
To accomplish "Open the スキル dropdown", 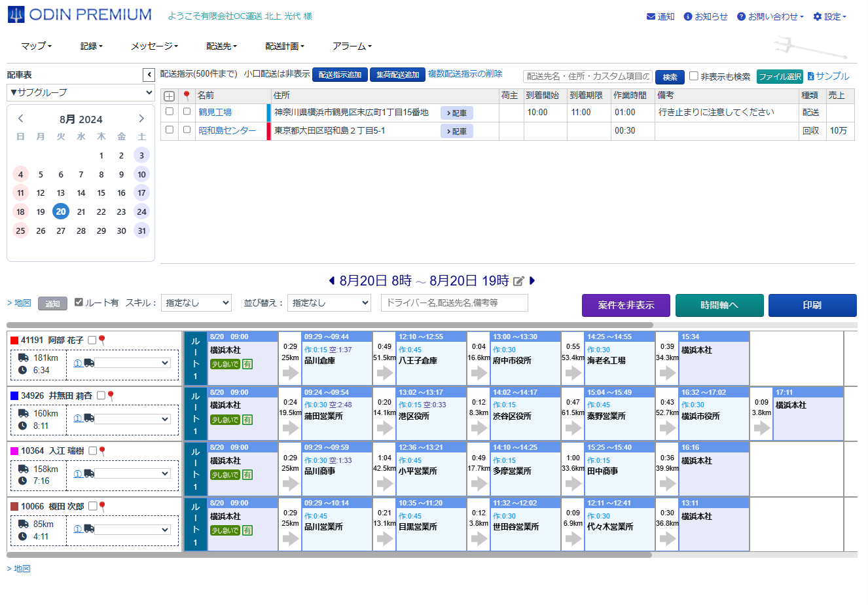I will click(196, 302).
